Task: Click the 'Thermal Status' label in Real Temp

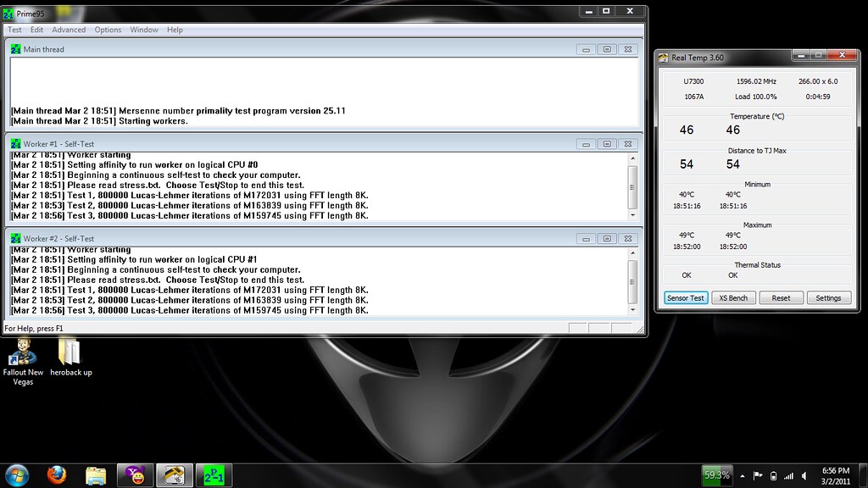Action: 757,265
